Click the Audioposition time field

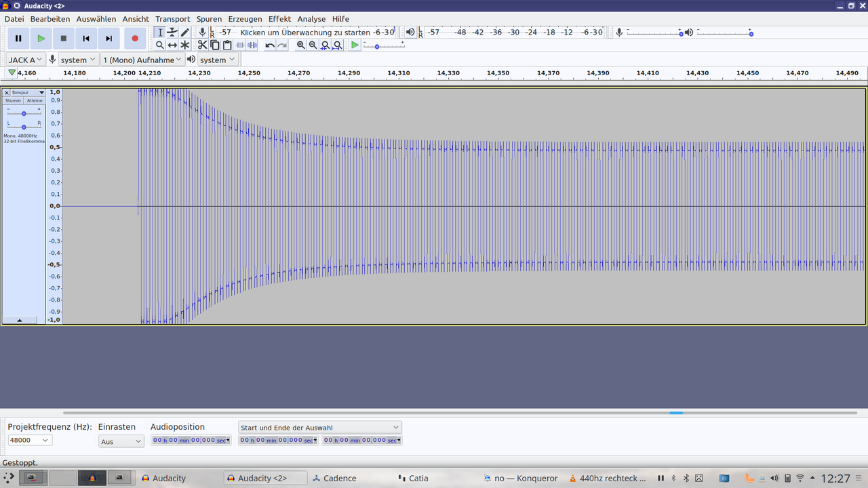[x=191, y=440]
